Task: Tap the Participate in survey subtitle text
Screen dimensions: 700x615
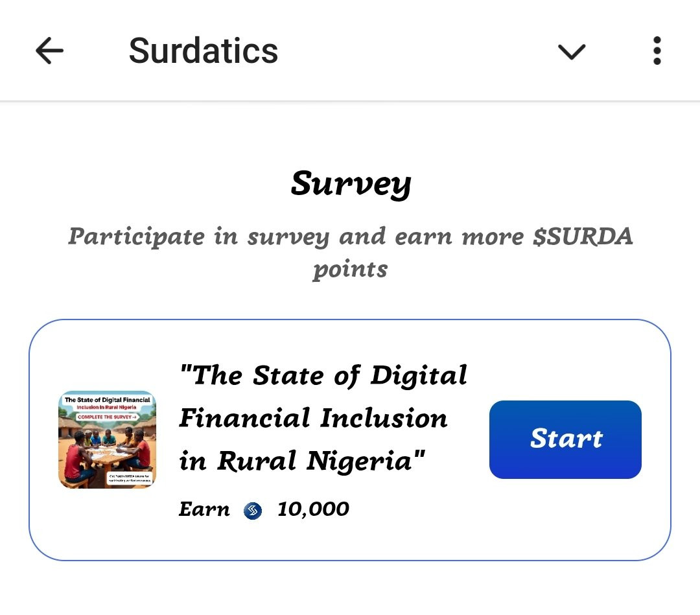Action: (350, 253)
